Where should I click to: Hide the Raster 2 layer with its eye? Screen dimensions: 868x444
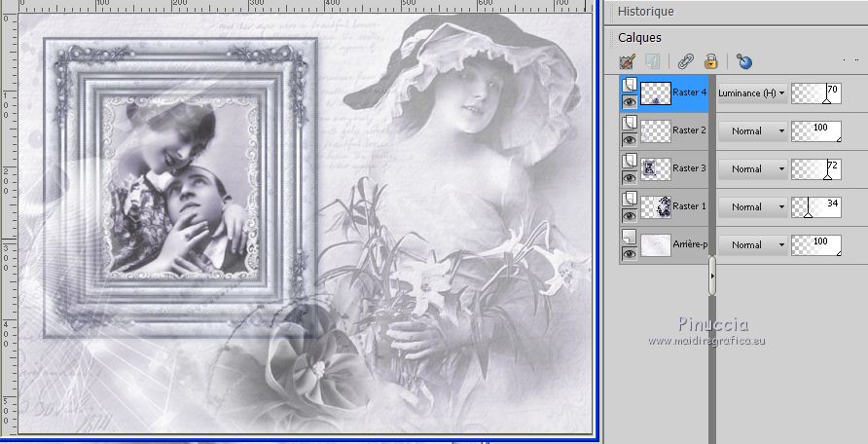click(629, 140)
